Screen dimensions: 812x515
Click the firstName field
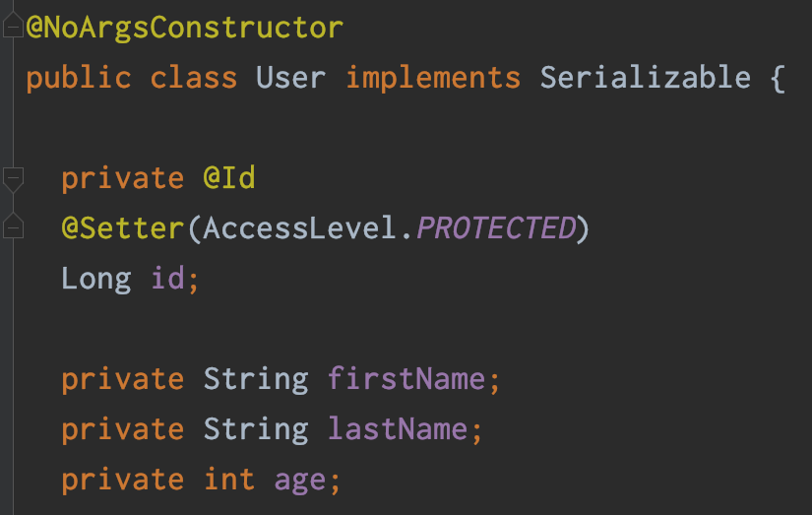point(406,379)
